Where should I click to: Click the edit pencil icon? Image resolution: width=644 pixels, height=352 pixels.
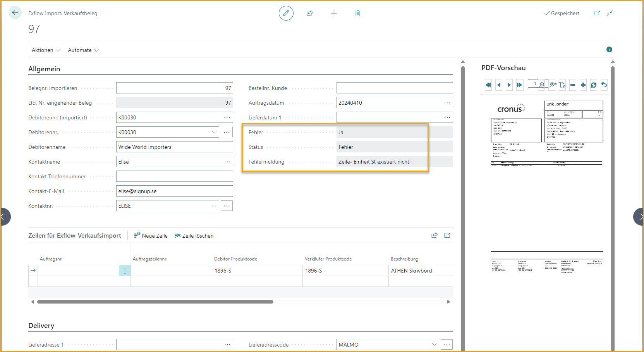tap(286, 13)
